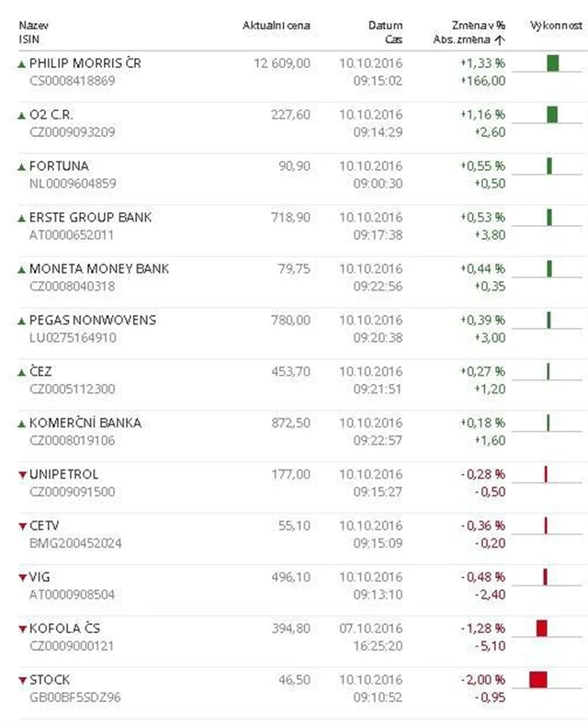Click the green up arrow beside PHILIP MORRIS ČR
This screenshot has width=588, height=724.
click(22, 63)
